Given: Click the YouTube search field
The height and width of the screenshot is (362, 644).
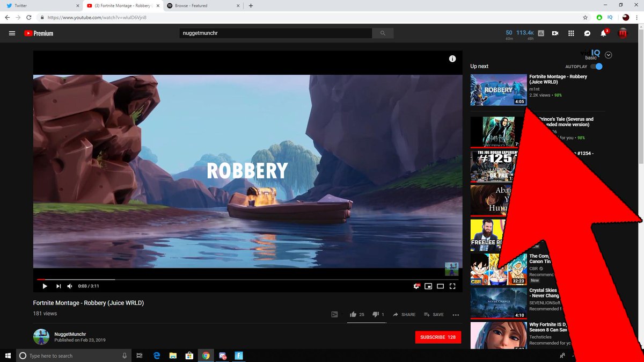Looking at the screenshot, I should 275,33.
